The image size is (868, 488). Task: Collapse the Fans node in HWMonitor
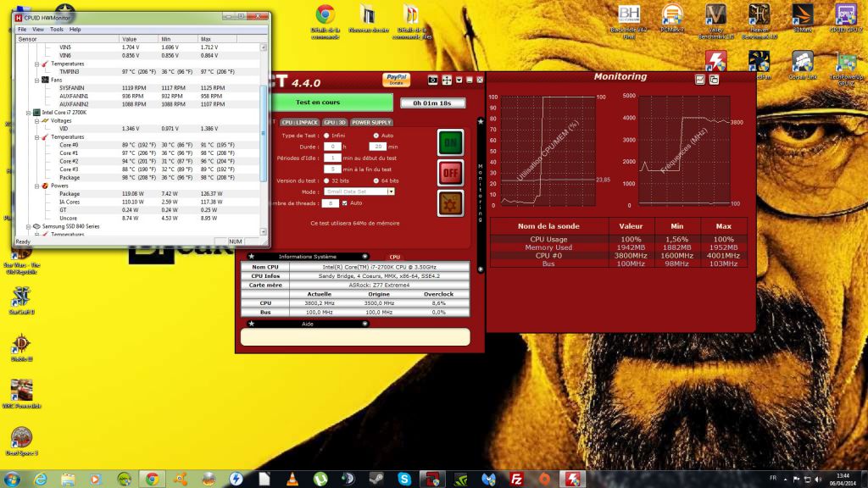point(36,80)
